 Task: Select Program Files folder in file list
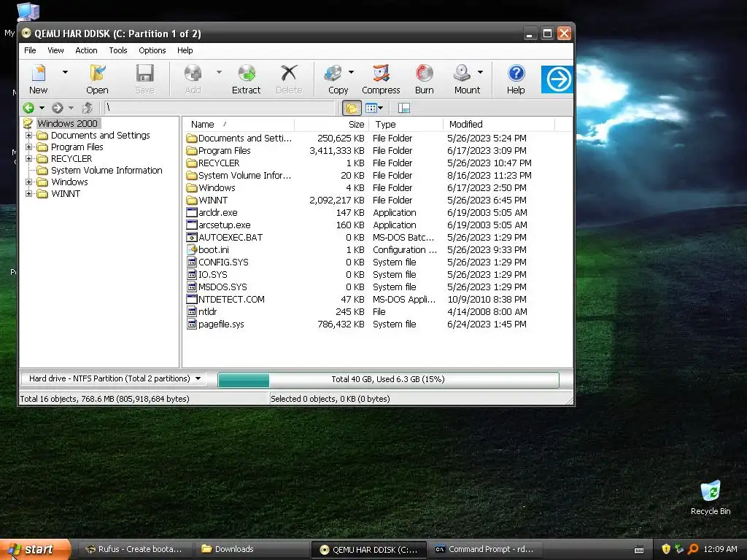(224, 151)
